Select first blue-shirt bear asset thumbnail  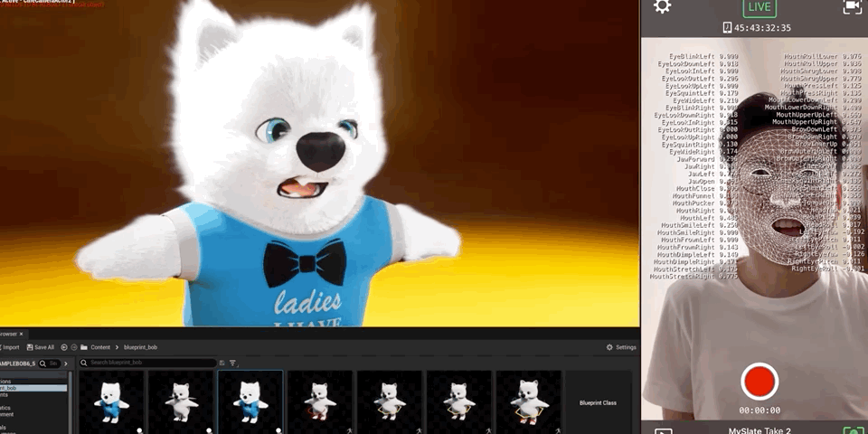click(111, 401)
